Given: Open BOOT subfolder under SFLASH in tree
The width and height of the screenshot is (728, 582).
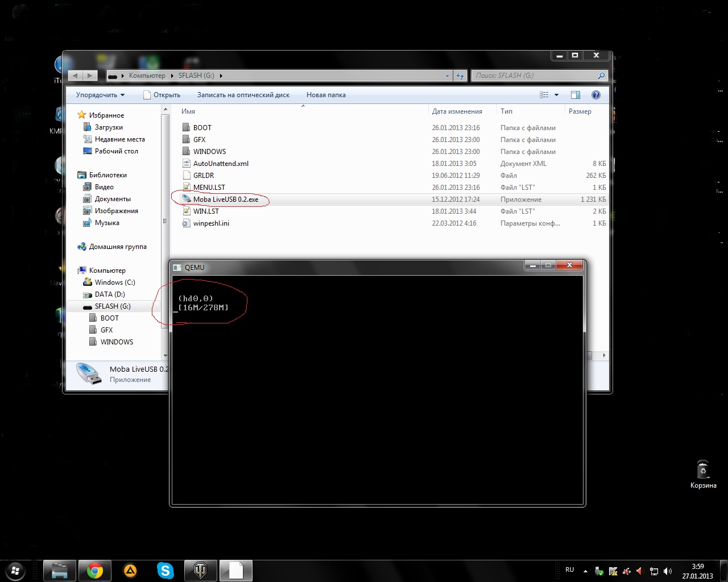Looking at the screenshot, I should pos(109,318).
